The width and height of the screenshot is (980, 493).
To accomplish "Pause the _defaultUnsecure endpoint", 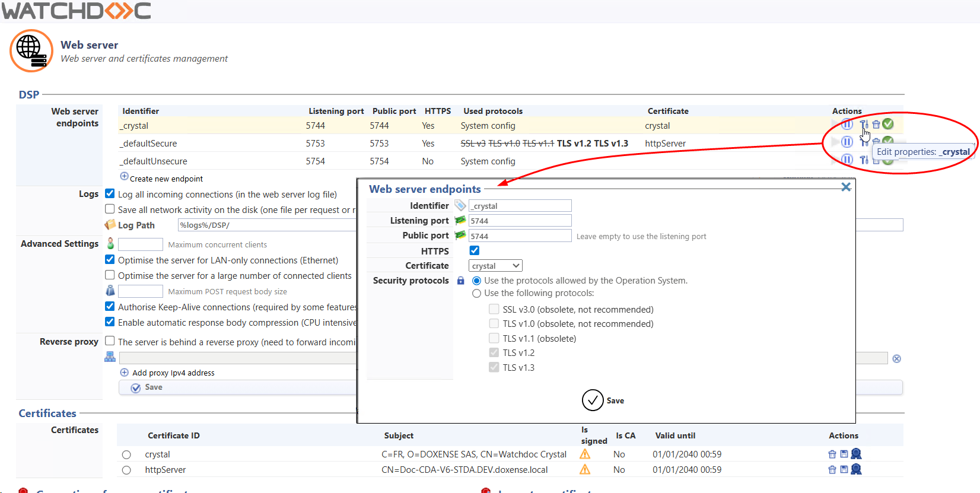I will [847, 159].
